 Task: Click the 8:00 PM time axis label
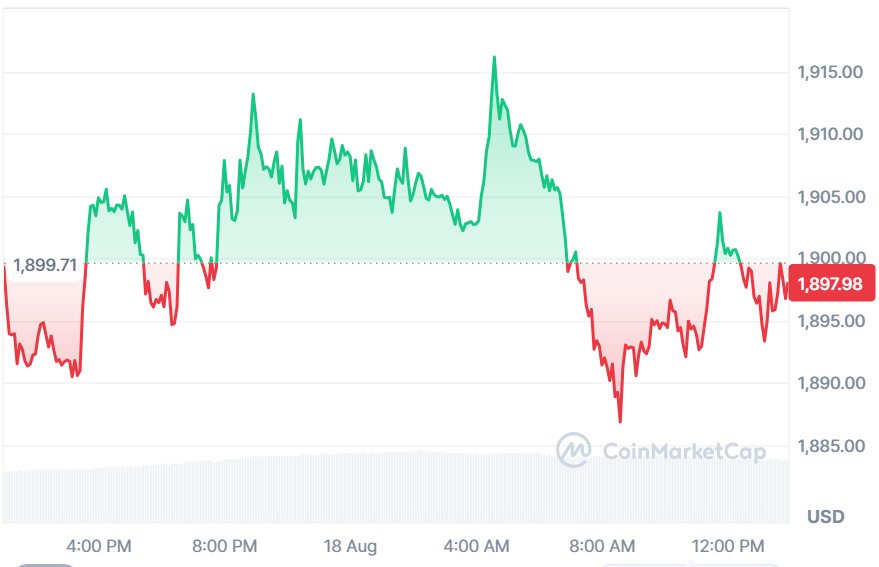225,546
